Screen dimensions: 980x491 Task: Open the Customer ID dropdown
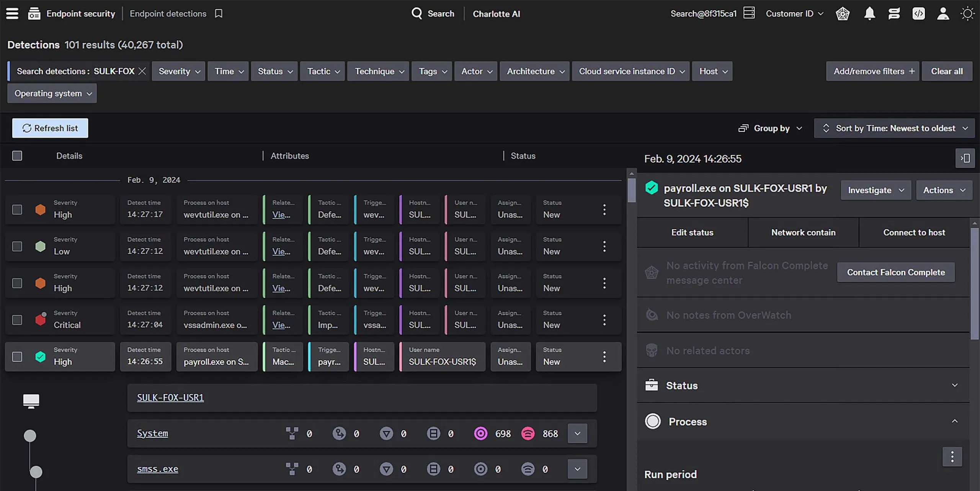pyautogui.click(x=795, y=14)
